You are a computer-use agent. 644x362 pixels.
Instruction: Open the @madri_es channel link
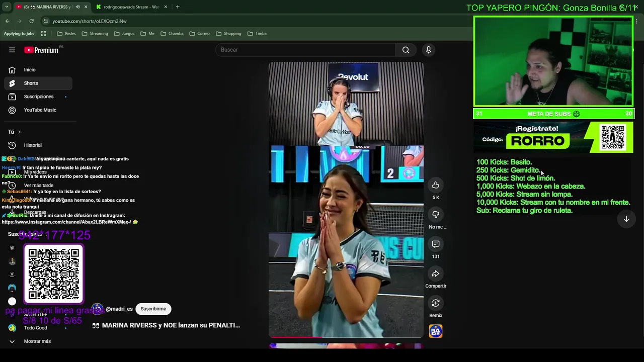(x=119, y=309)
